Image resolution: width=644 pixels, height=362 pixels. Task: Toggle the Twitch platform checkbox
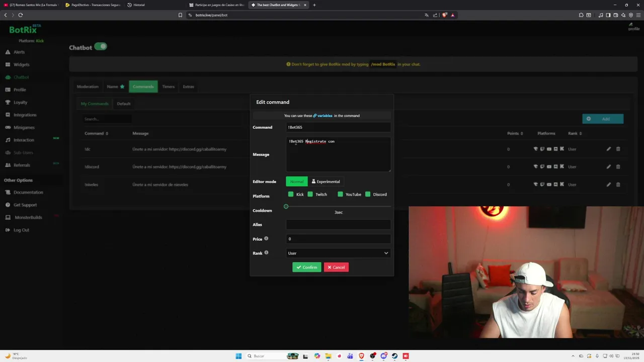[x=310, y=194]
